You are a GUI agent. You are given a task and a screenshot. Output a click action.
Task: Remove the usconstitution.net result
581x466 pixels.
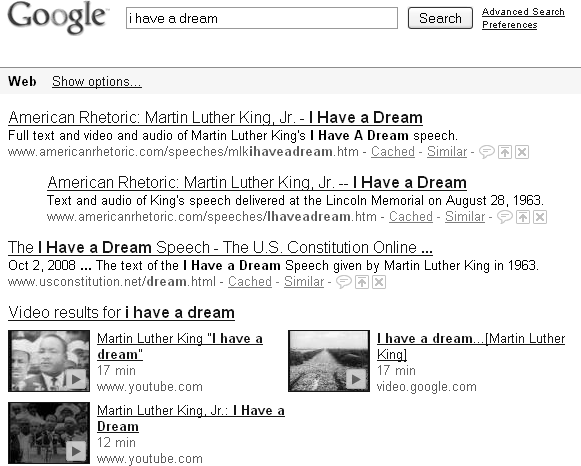(x=379, y=282)
